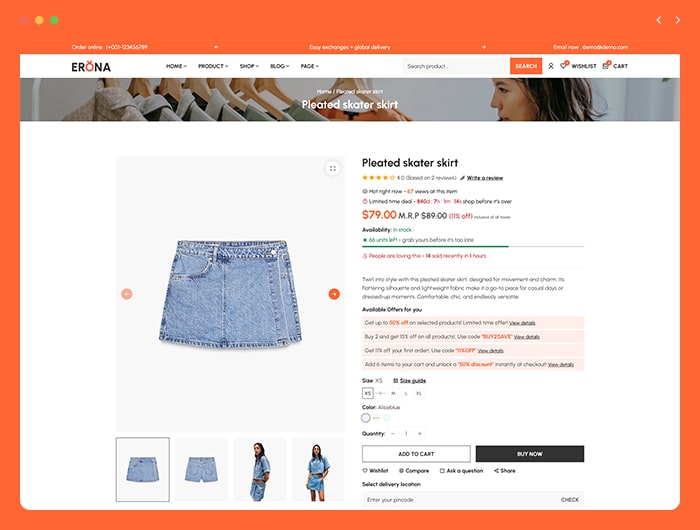Click the Buy Now button
Image resolution: width=700 pixels, height=530 pixels.
click(x=530, y=454)
